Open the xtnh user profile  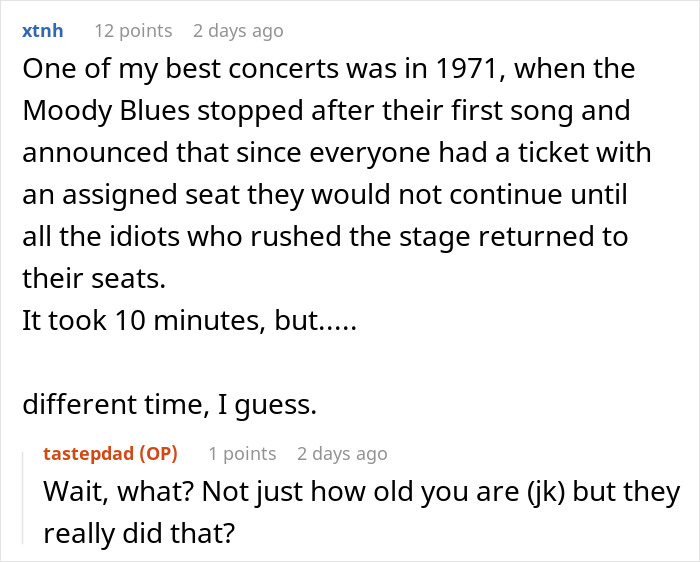coord(42,30)
